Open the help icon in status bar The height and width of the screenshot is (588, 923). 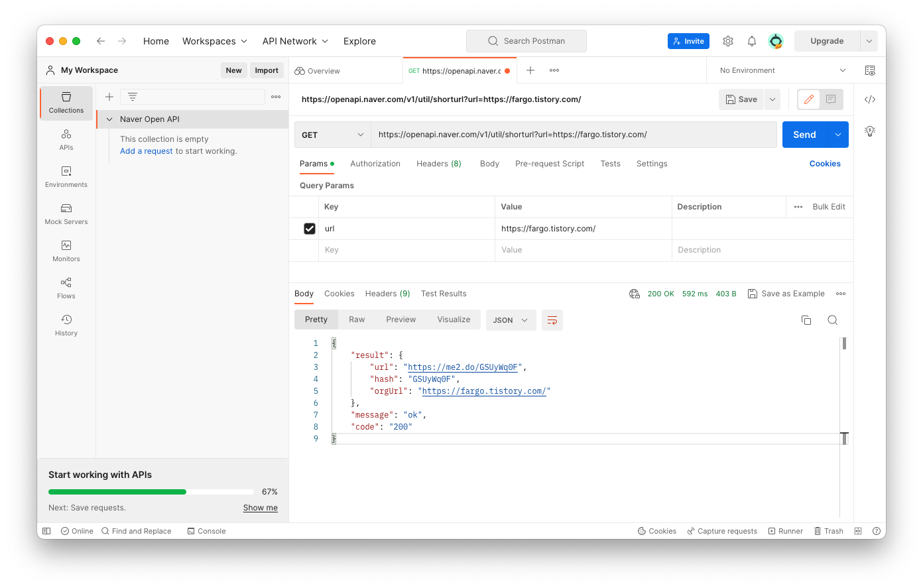pos(877,531)
